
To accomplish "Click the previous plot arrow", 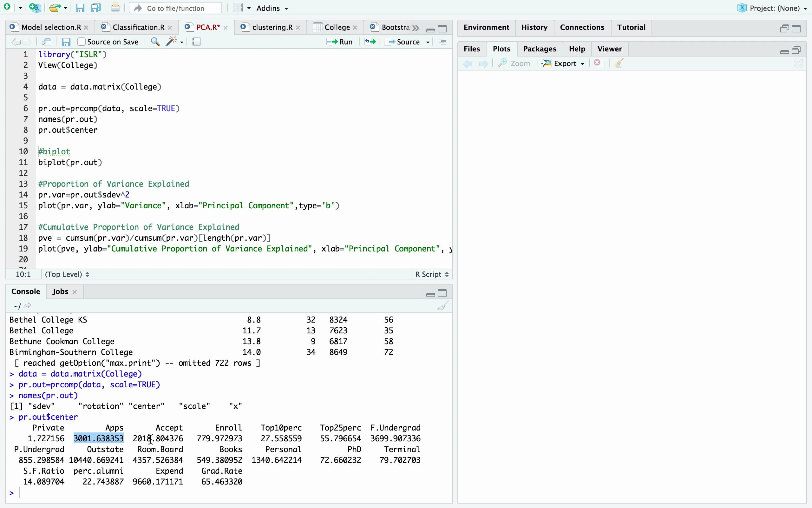I will click(x=468, y=63).
